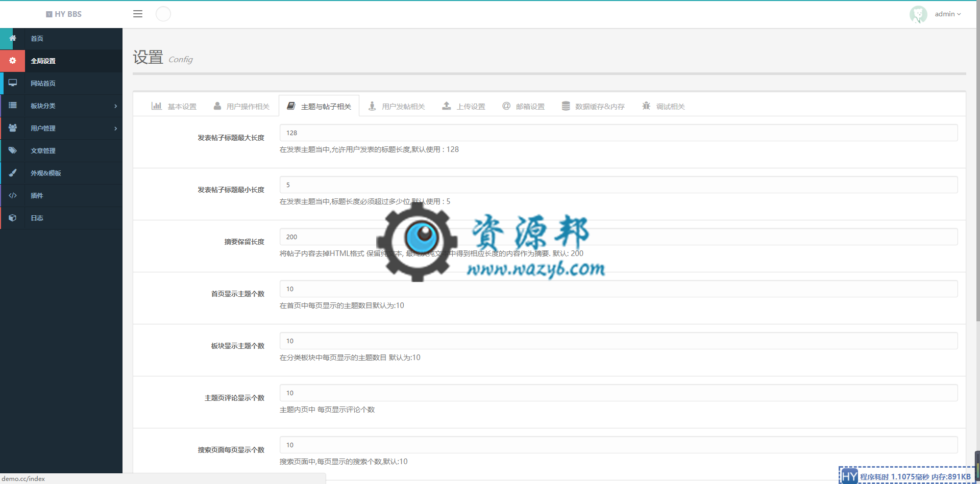Image resolution: width=980 pixels, height=484 pixels.
Task: Focus the 首页显示主题个数 input field
Action: pos(619,289)
